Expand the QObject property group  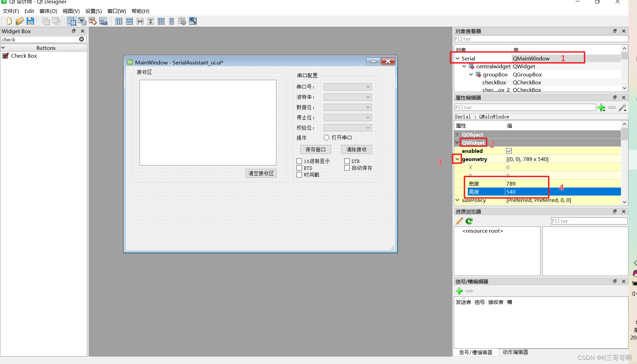(458, 134)
